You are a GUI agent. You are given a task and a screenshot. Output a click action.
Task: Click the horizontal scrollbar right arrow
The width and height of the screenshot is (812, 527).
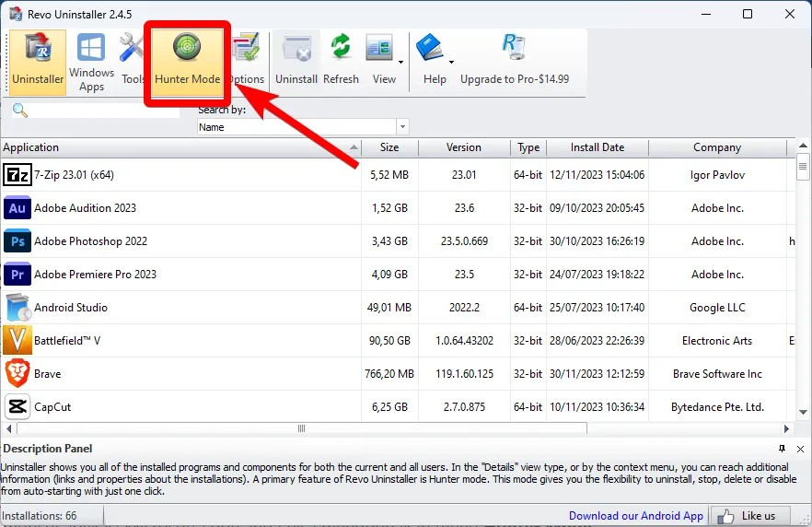point(786,428)
